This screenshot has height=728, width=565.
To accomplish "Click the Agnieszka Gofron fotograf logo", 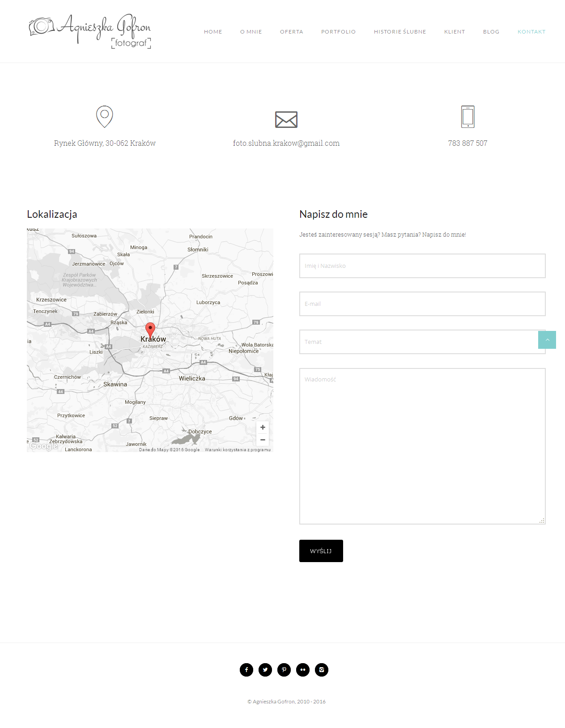I will 90,30.
